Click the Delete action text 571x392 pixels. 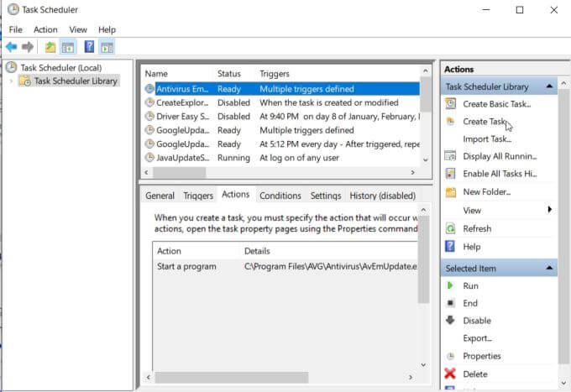coord(475,374)
